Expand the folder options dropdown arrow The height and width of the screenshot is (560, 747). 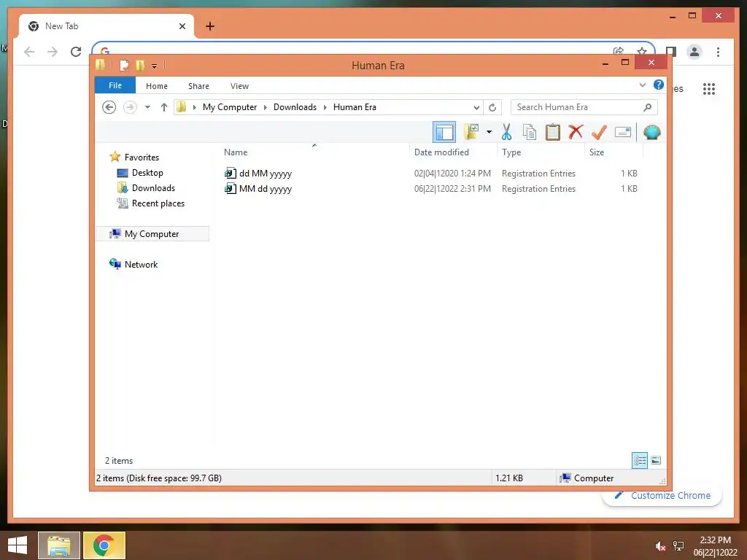click(489, 132)
